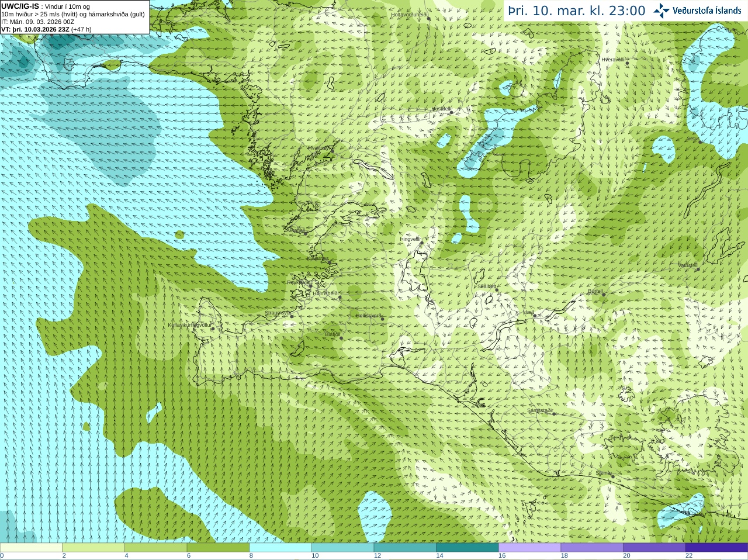This screenshot has height=560, width=748.
Task: Select the Hellisskarð station label
Action: click(369, 316)
